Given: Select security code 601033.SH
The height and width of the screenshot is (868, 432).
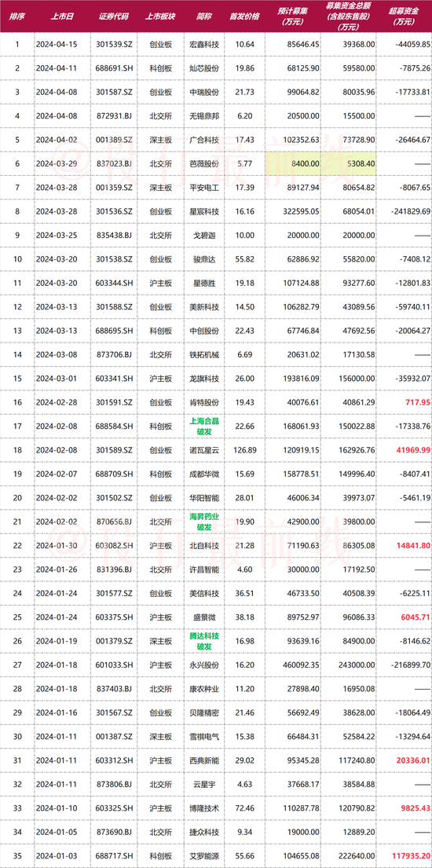Looking at the screenshot, I should [x=114, y=665].
